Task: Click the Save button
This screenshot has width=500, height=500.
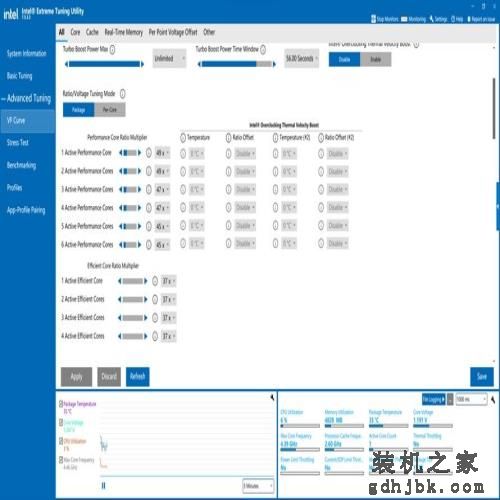Action: [x=482, y=377]
